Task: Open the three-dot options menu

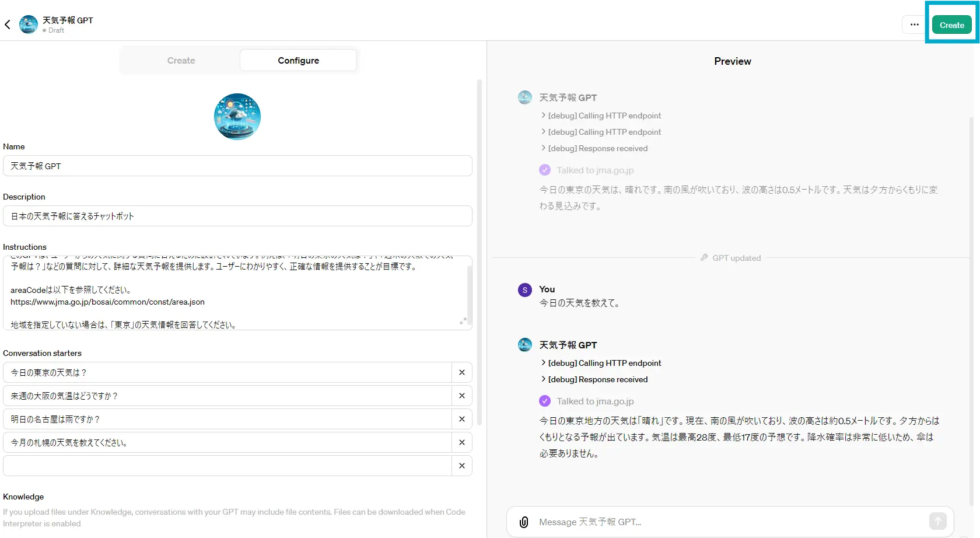Action: (914, 25)
